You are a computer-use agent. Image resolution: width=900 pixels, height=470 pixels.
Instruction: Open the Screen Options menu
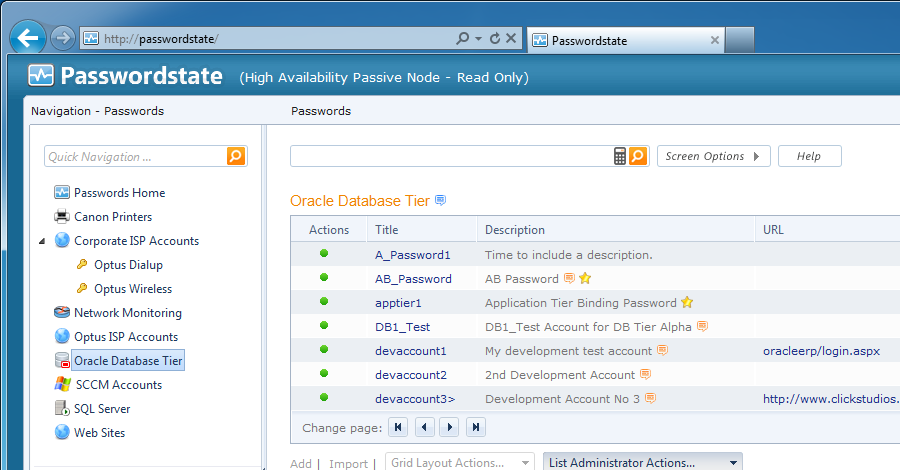(713, 156)
